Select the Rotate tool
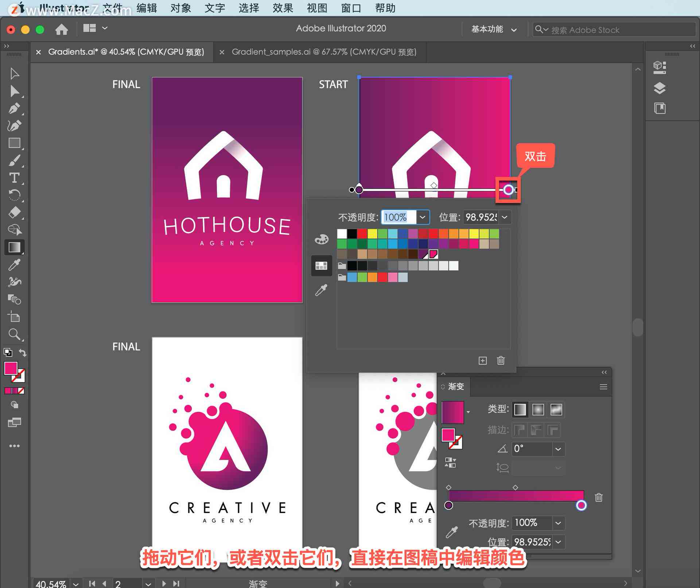Viewport: 700px width, 588px height. 15,195
